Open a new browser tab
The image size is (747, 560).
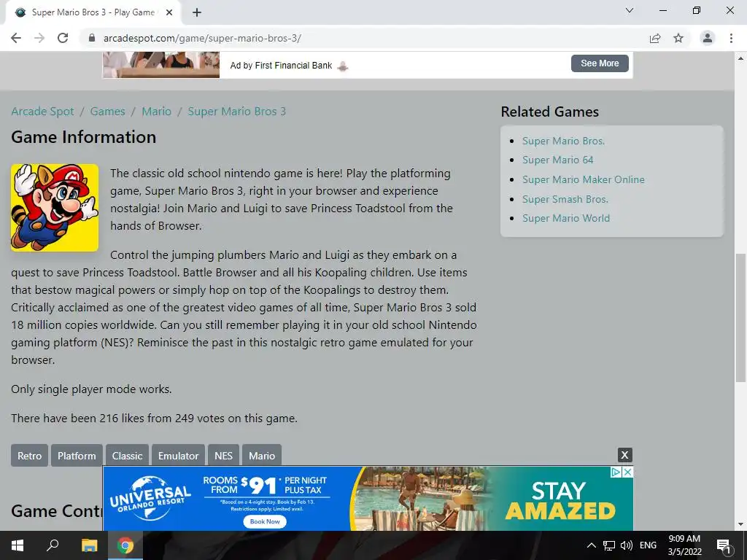click(x=197, y=13)
